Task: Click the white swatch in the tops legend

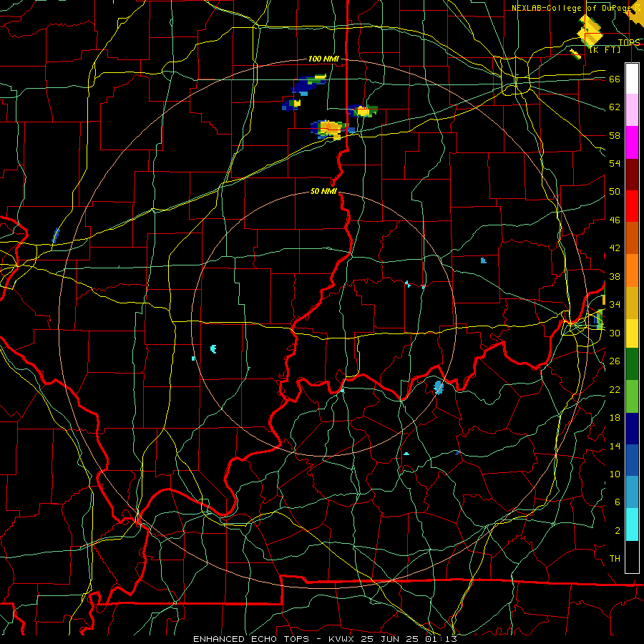Action: pyautogui.click(x=632, y=79)
